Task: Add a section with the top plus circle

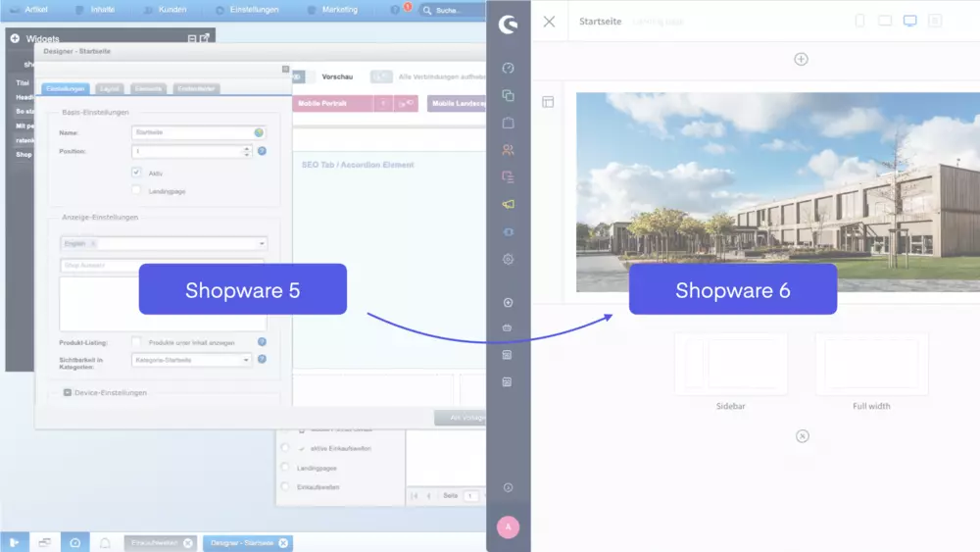Action: click(x=802, y=60)
